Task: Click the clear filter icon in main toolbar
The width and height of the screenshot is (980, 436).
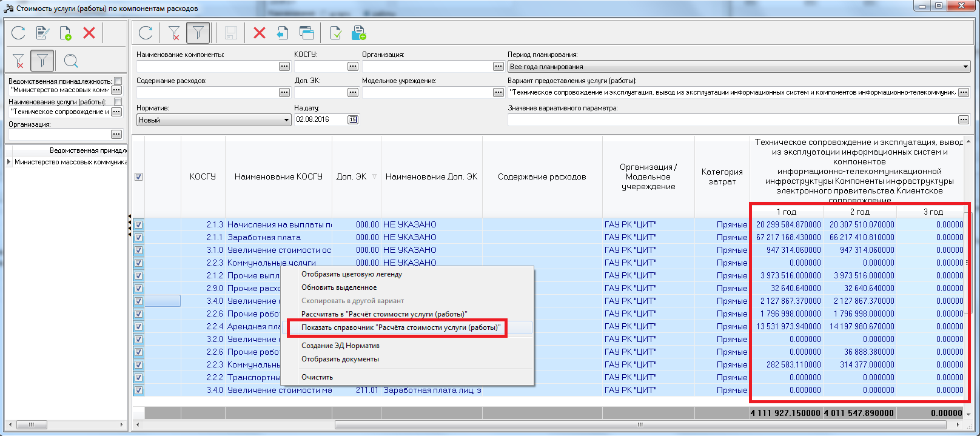Action: coord(174,33)
